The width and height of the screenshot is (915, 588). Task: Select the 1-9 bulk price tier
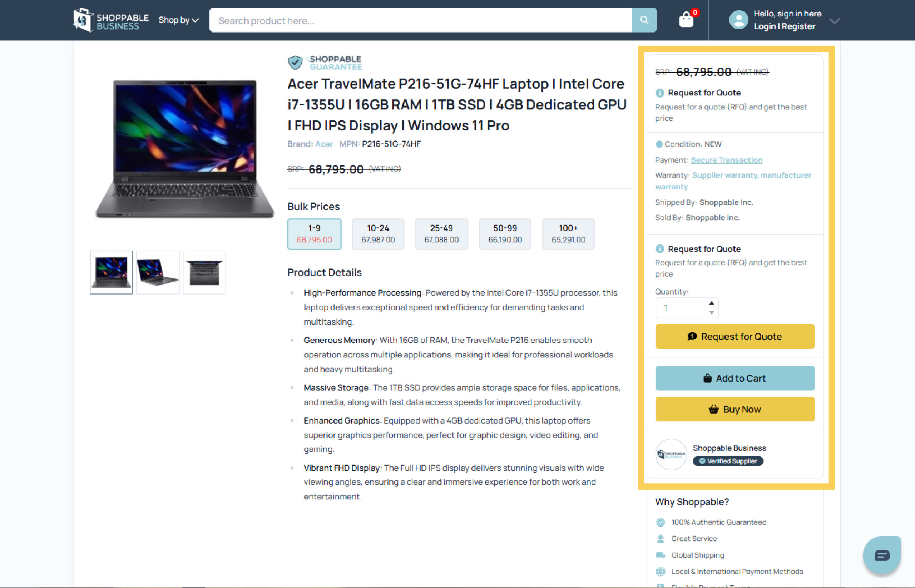[x=314, y=234]
